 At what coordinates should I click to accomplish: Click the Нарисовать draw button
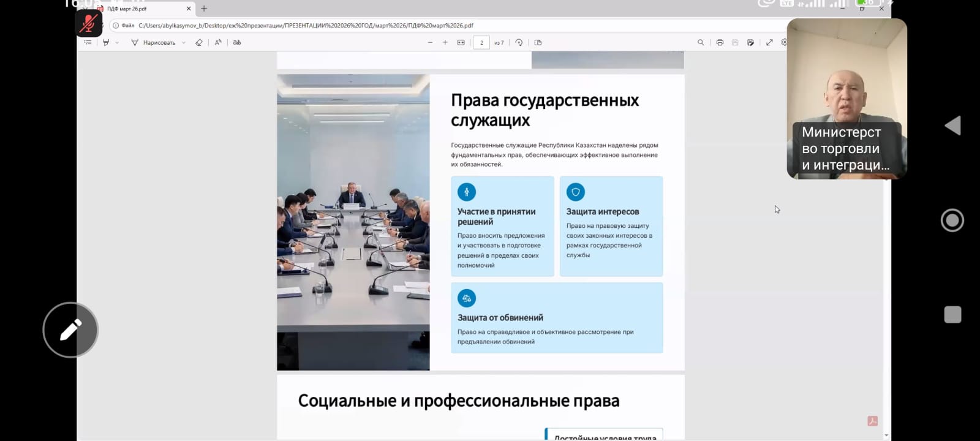[153, 42]
